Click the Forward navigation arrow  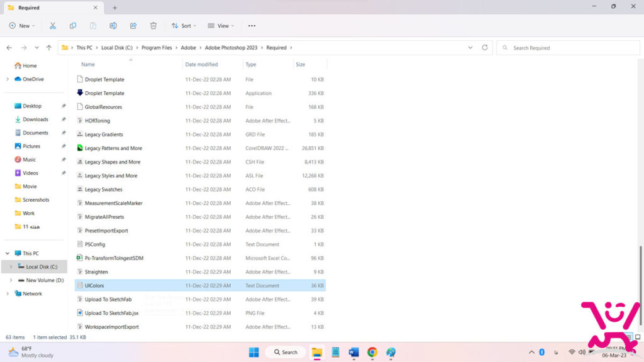click(x=24, y=48)
